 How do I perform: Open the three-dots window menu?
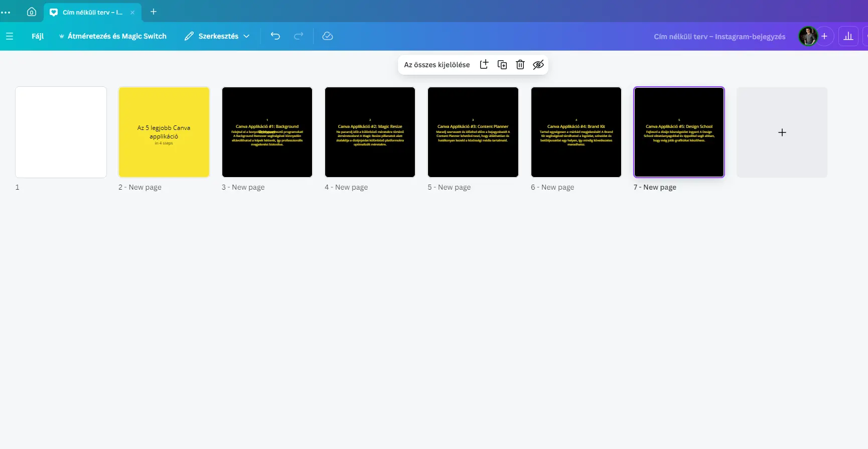(6, 12)
